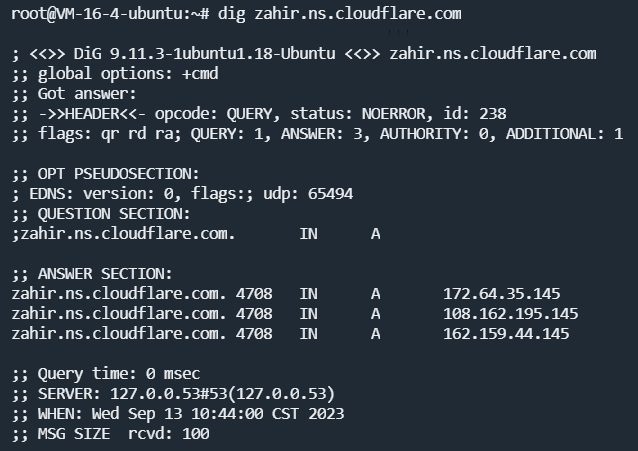
Task: Click the WHEN timestamp line
Action: coord(178,414)
